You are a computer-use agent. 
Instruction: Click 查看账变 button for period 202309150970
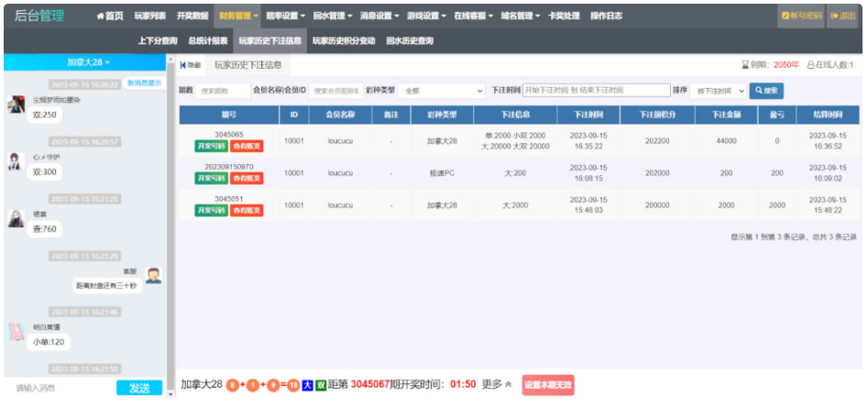247,178
